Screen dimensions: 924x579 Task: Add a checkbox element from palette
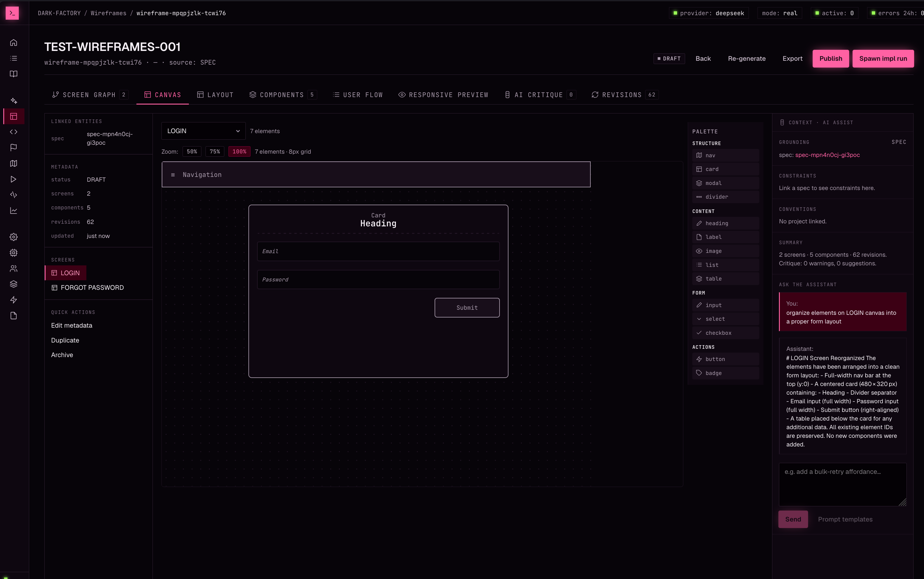725,333
